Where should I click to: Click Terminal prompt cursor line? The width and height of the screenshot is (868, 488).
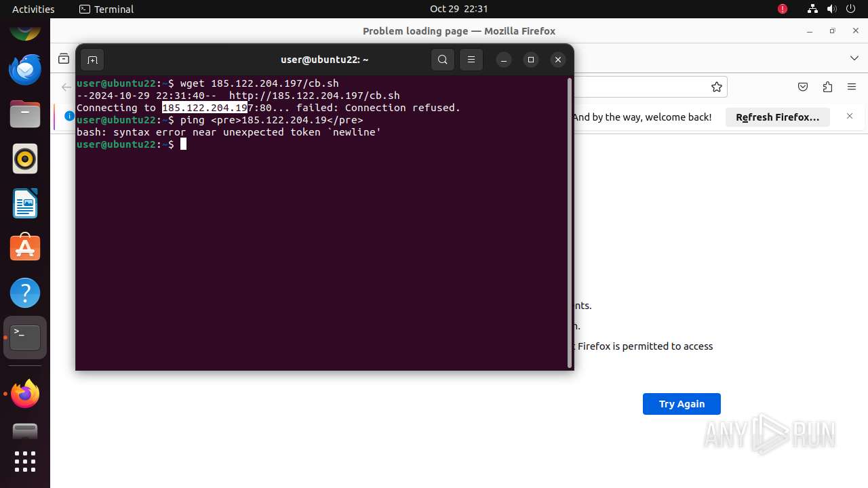[131, 144]
